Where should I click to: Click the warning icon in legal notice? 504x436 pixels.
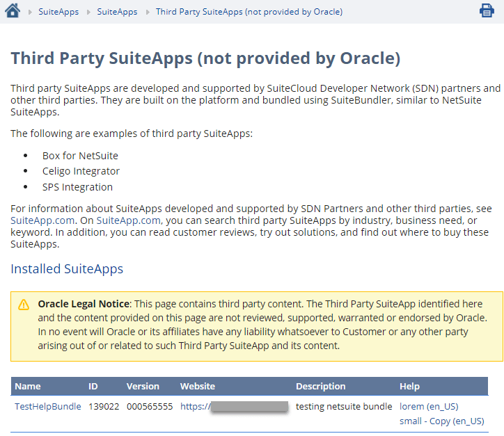(x=24, y=305)
